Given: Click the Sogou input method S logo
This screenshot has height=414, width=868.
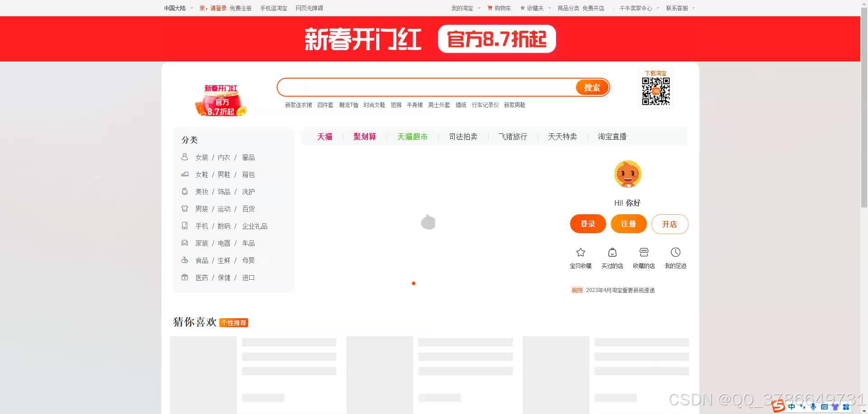Looking at the screenshot, I should [x=778, y=406].
